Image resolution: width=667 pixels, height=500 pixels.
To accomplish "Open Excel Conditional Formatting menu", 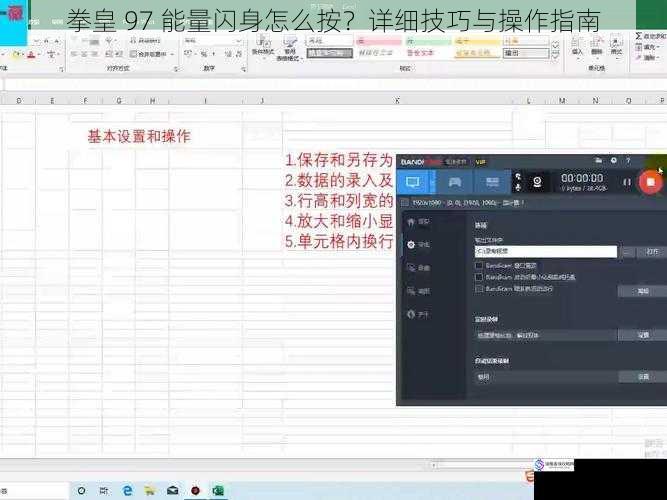I will pyautogui.click(x=263, y=46).
